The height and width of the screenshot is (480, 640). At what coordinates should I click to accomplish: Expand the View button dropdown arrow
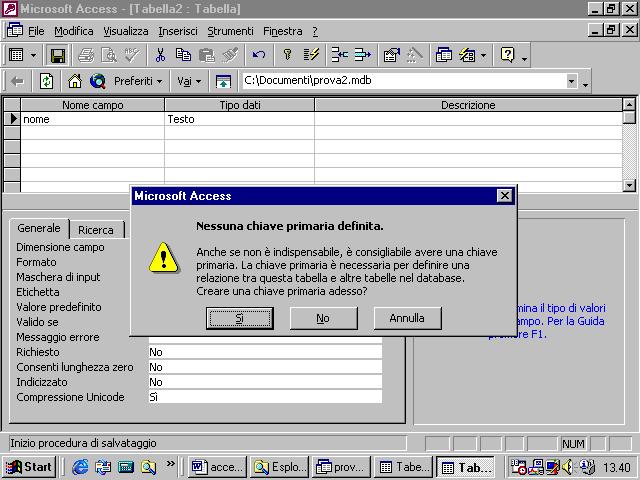coord(33,55)
